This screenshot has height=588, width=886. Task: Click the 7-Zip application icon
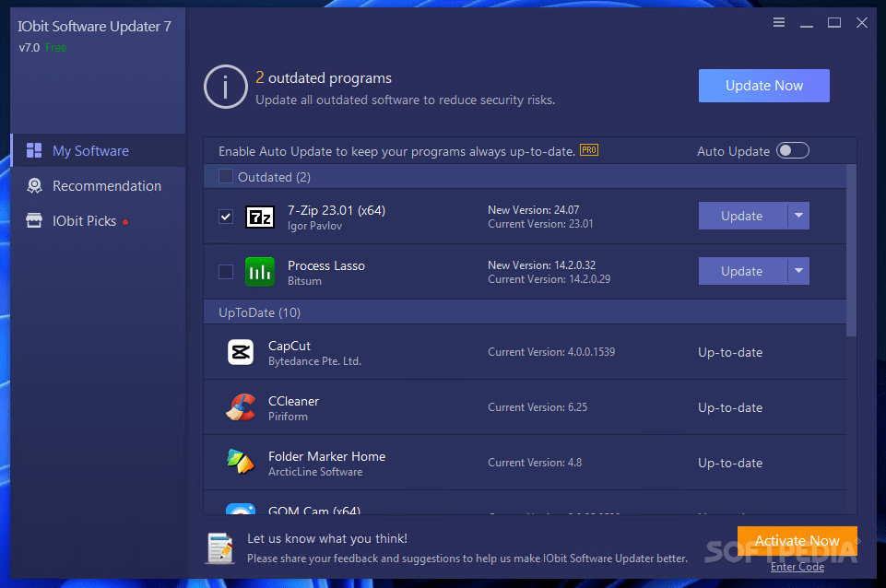pos(259,216)
